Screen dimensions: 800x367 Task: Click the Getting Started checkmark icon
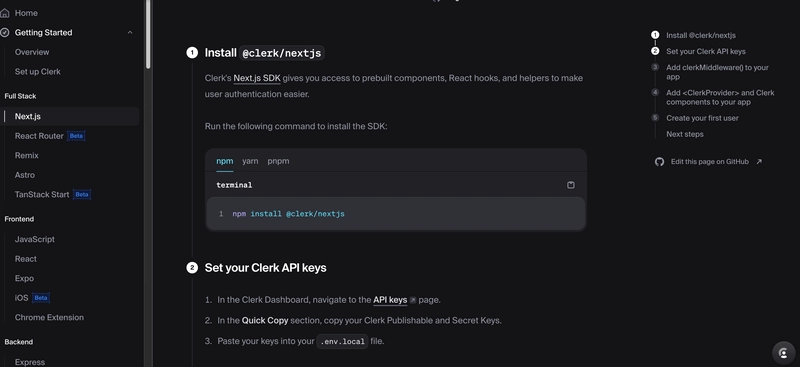coord(5,33)
